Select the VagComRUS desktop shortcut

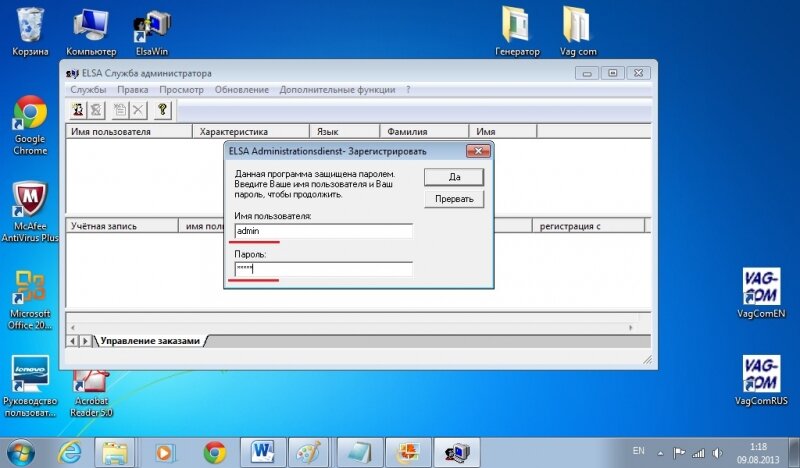tap(761, 380)
